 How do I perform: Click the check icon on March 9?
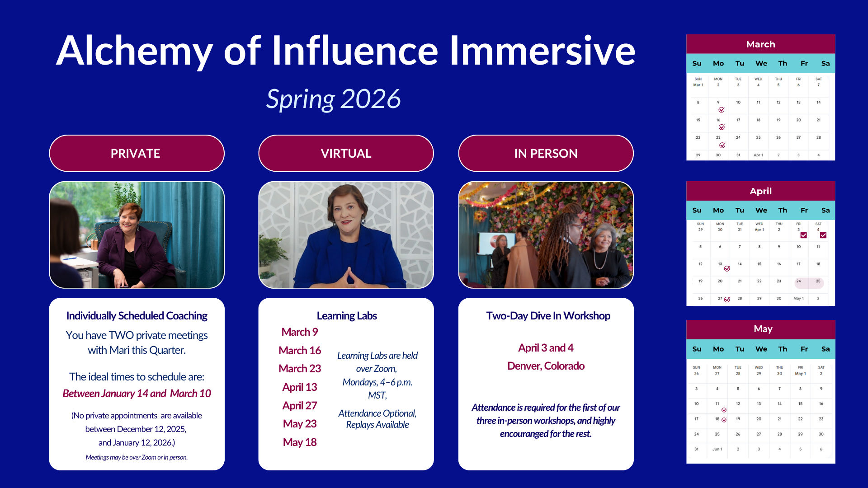[722, 110]
